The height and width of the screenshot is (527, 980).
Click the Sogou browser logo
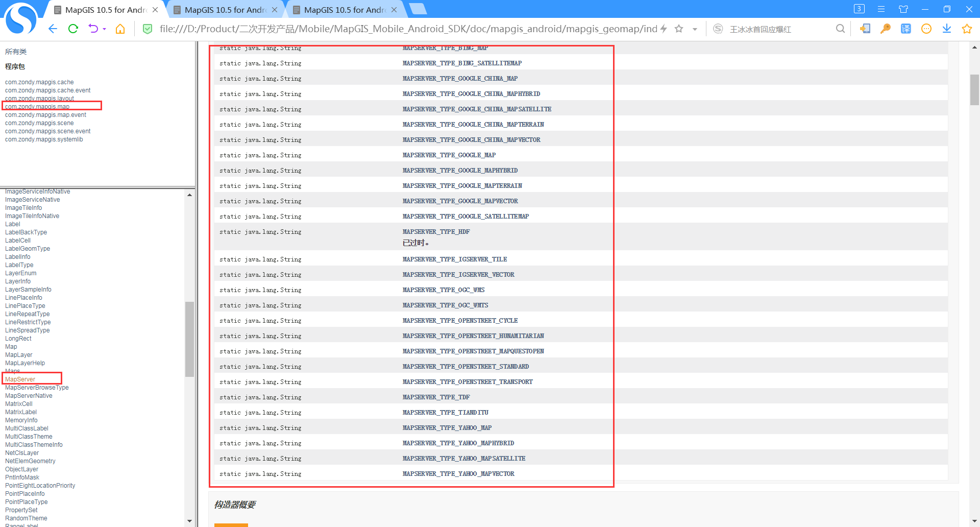coord(21,18)
